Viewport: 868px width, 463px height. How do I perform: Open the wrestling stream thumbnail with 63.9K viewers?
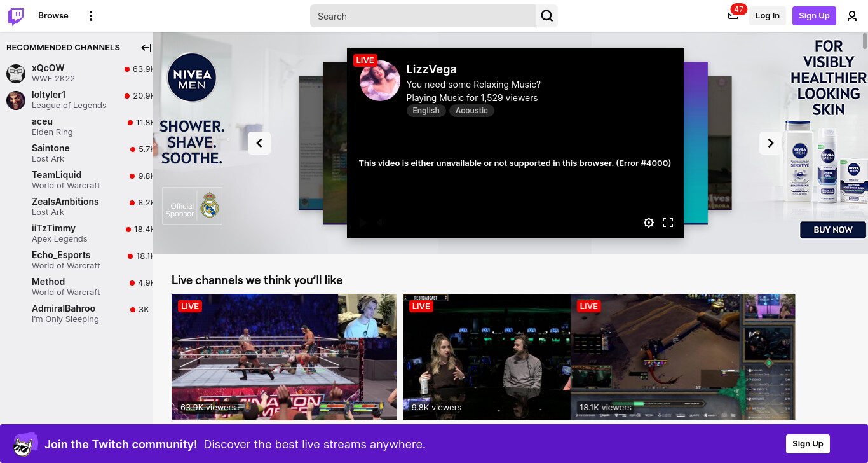284,357
